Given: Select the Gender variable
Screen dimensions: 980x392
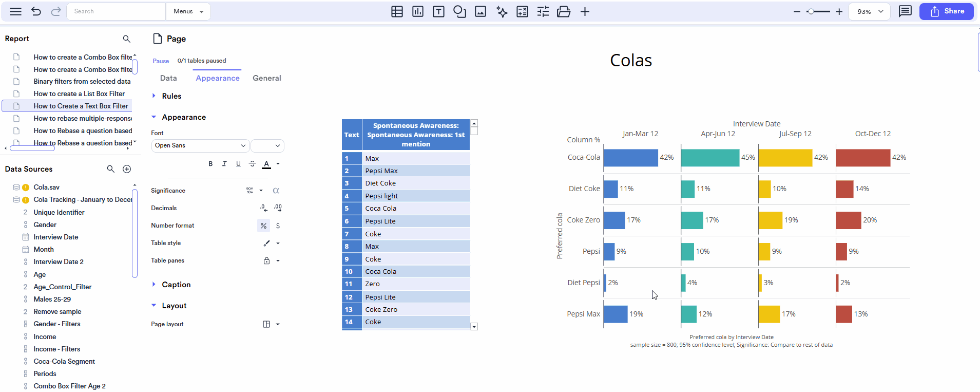Looking at the screenshot, I should pyautogui.click(x=45, y=225).
